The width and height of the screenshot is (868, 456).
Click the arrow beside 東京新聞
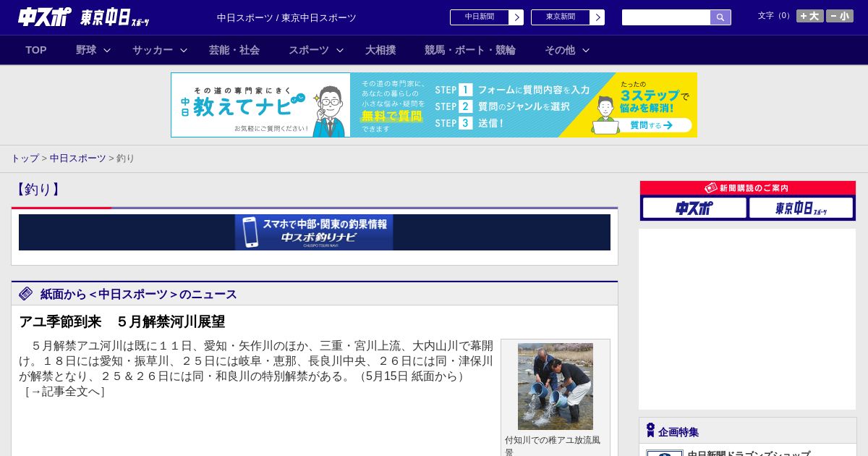pyautogui.click(x=597, y=17)
